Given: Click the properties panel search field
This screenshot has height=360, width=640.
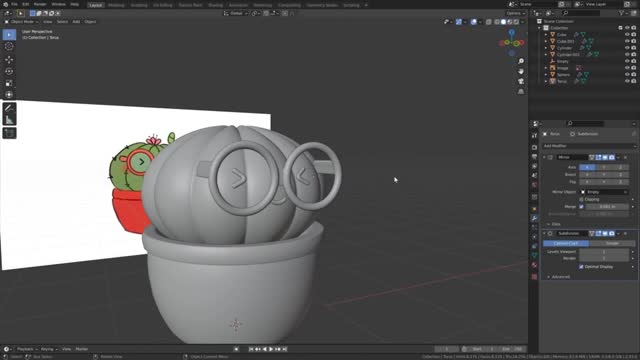Looking at the screenshot, I should (x=585, y=123).
